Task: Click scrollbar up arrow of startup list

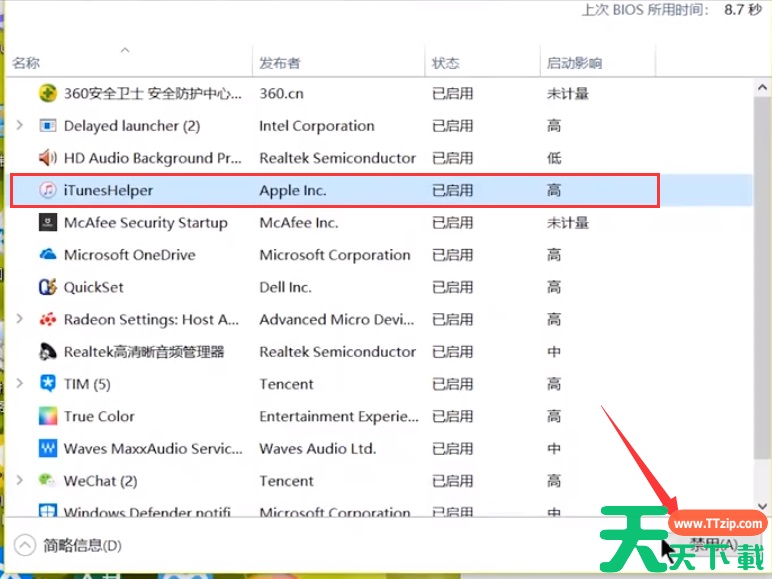Action: click(762, 88)
